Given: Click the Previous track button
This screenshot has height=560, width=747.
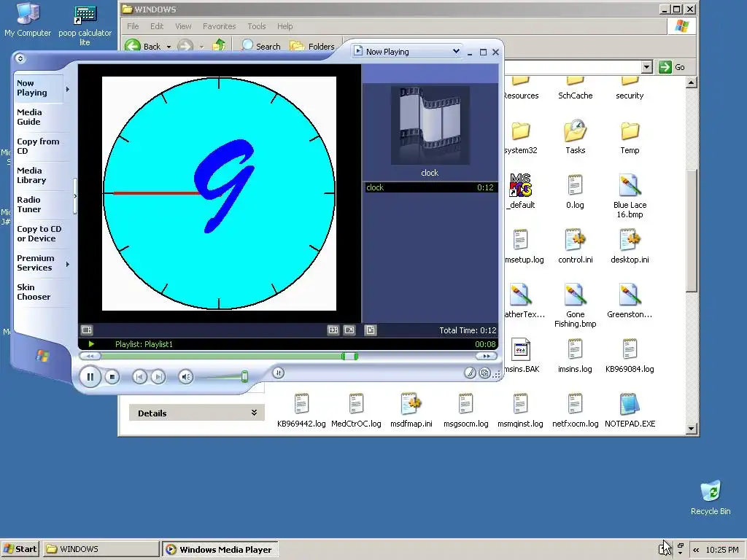Looking at the screenshot, I should point(139,377).
